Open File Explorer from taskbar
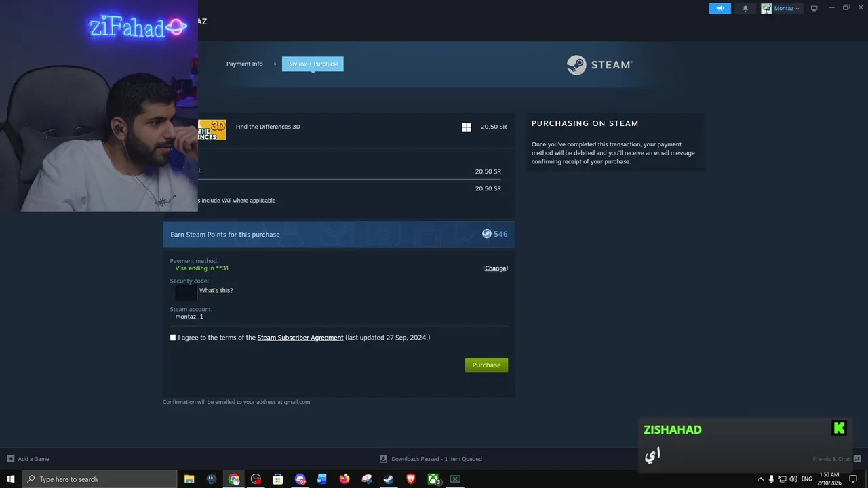Viewport: 868px width, 488px height. tap(189, 479)
